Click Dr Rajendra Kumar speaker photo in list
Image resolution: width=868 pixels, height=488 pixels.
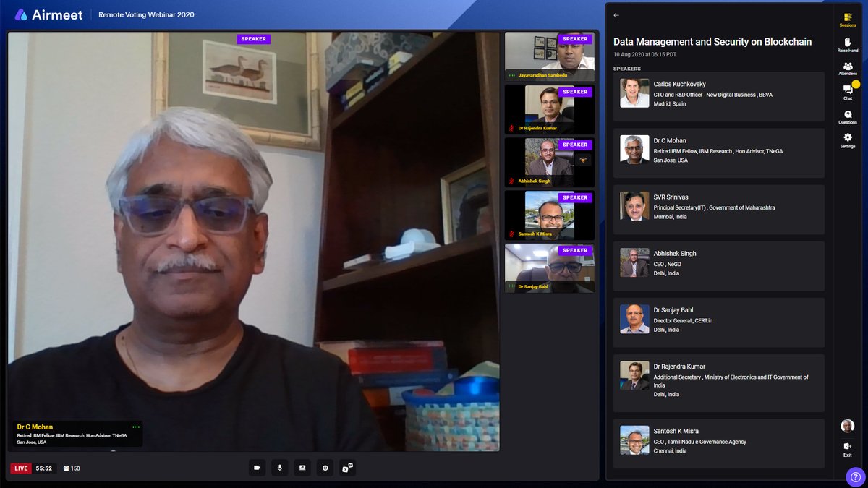pos(634,375)
